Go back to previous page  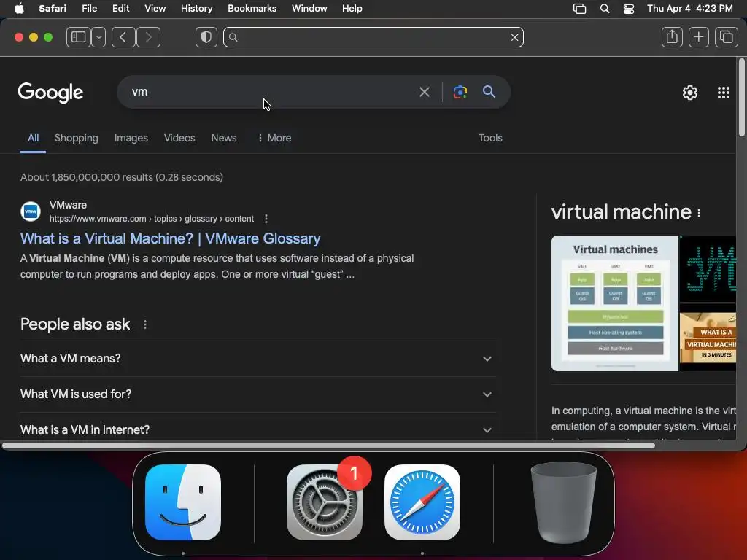[123, 37]
